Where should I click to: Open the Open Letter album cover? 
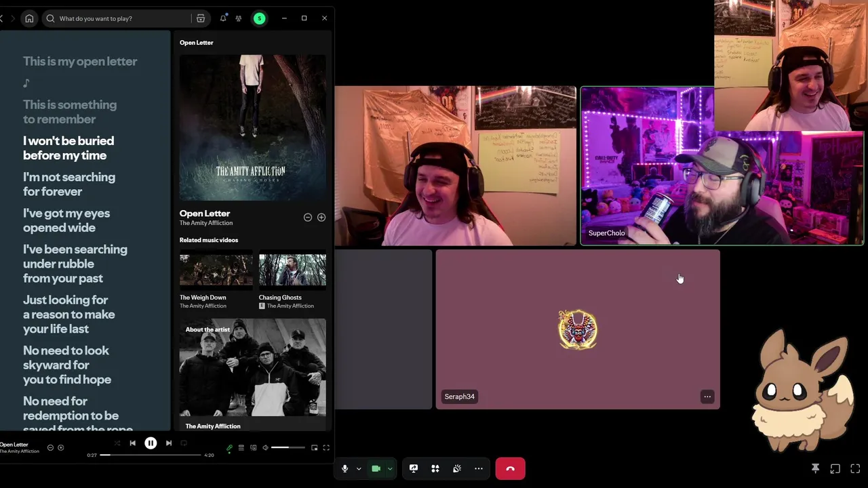tap(252, 127)
